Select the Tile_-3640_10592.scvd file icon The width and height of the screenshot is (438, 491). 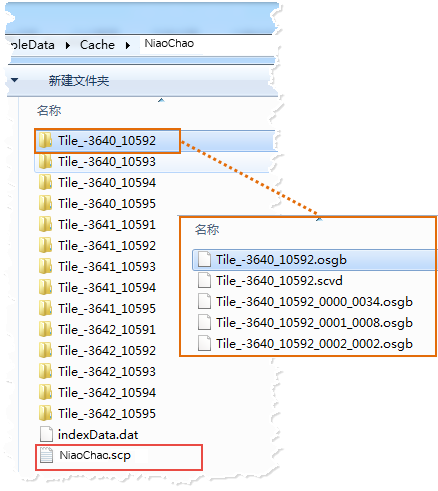(x=204, y=281)
